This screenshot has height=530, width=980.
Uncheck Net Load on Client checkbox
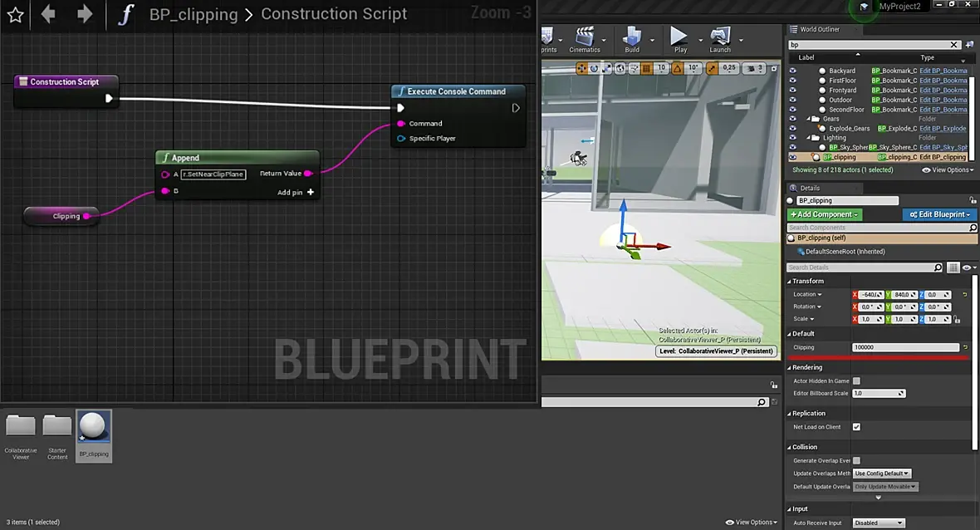(x=856, y=427)
